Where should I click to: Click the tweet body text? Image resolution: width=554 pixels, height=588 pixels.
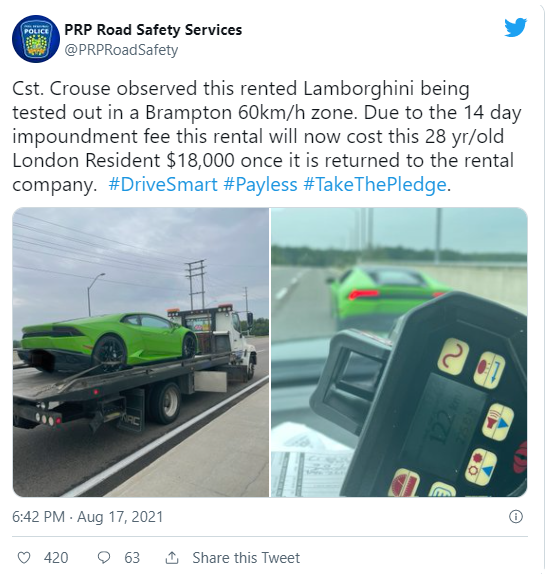267,136
